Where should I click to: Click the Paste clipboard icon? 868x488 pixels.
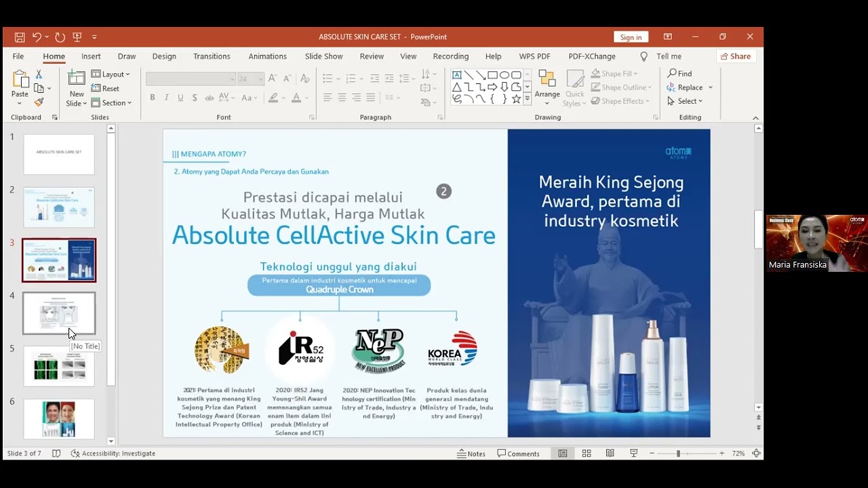pos(20,79)
